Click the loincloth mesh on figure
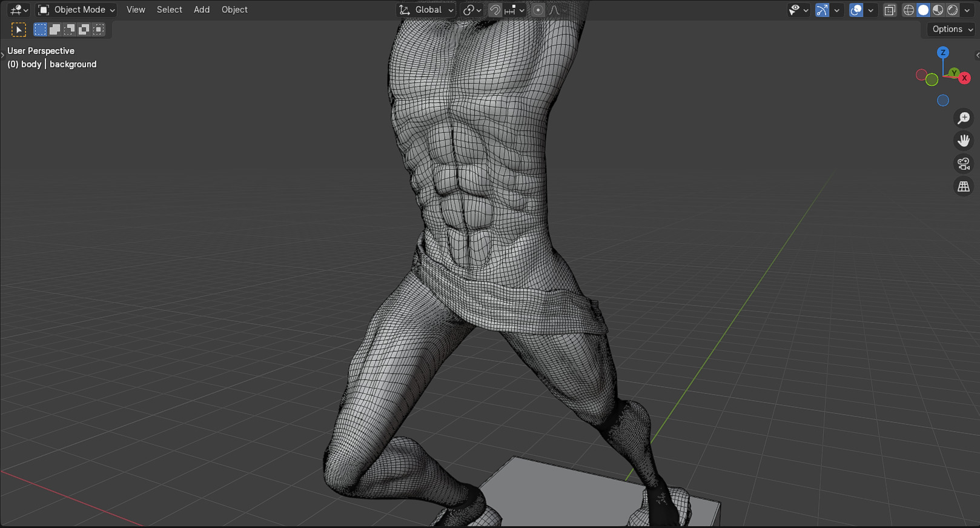Screen dimensions: 980x528 point(515,303)
